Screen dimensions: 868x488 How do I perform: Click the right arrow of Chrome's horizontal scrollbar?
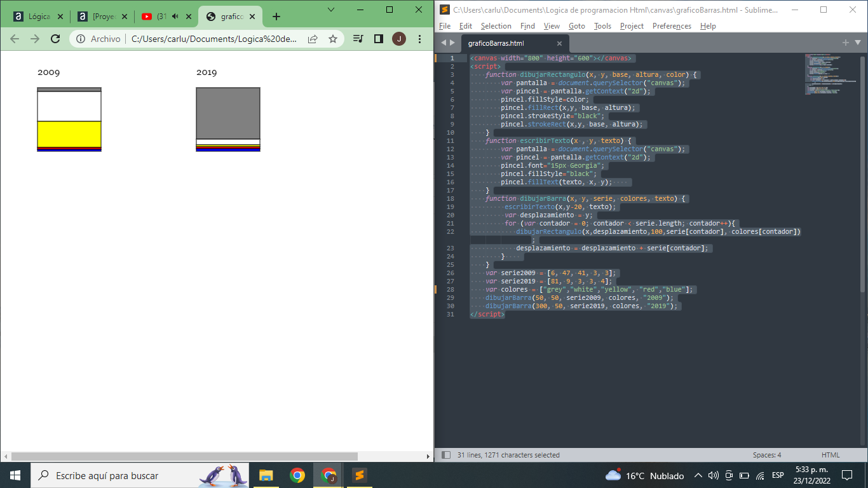[428, 456]
